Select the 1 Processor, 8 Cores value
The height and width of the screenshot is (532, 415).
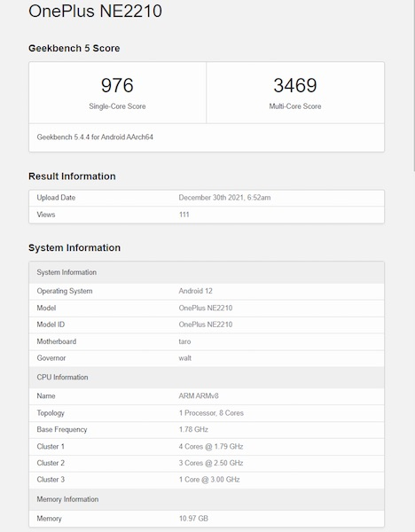pos(211,413)
